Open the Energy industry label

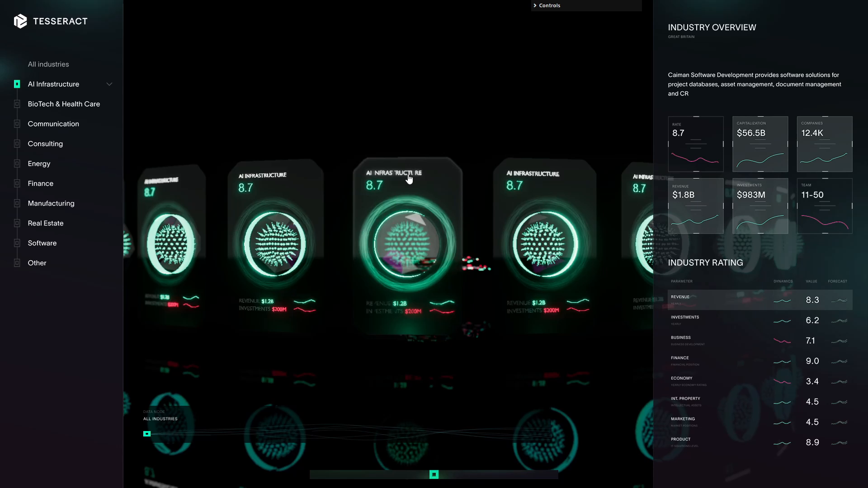point(39,164)
